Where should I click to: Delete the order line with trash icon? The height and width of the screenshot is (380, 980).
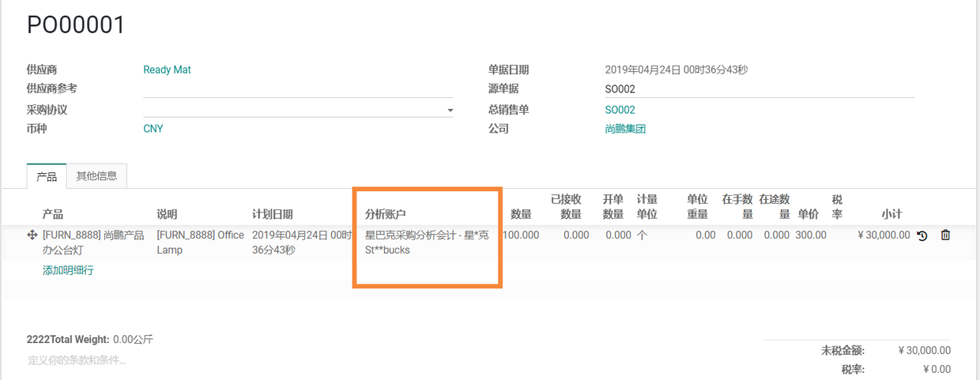click(945, 235)
